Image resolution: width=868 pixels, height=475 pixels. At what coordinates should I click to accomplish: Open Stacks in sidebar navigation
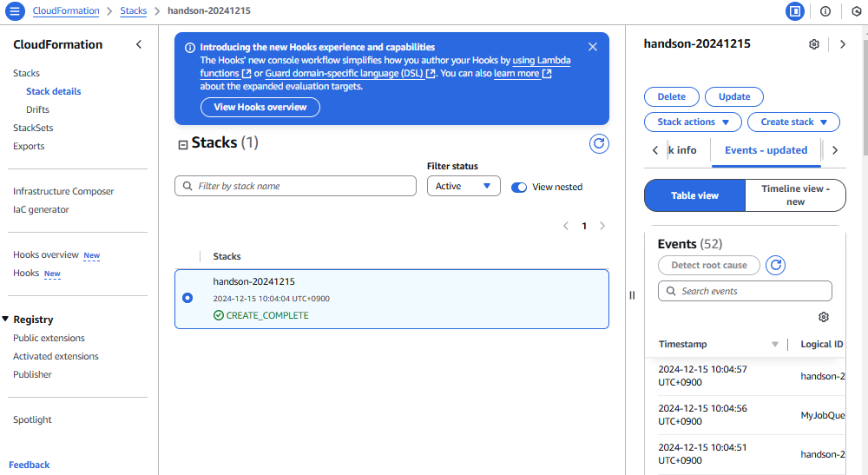(x=27, y=73)
